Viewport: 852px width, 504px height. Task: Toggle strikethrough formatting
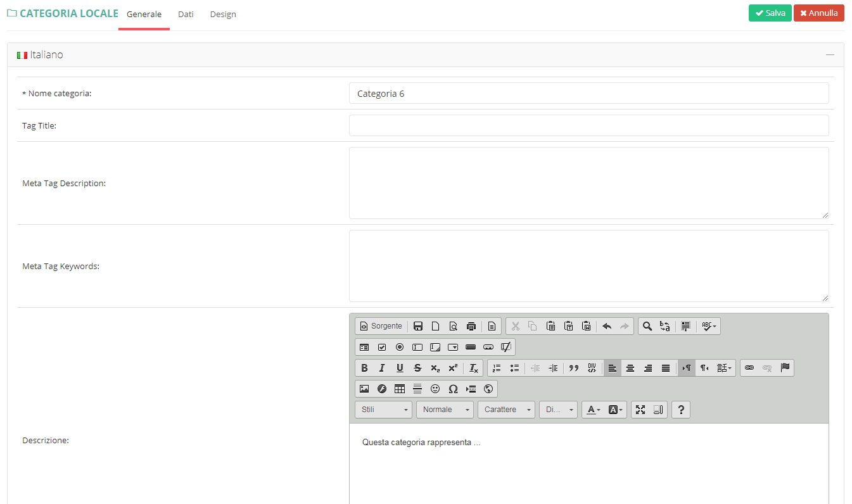[x=417, y=368]
